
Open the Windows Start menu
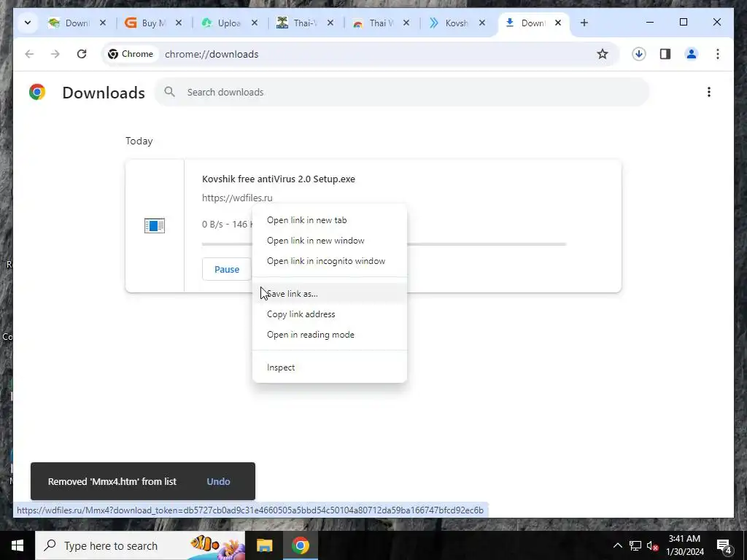(18, 545)
